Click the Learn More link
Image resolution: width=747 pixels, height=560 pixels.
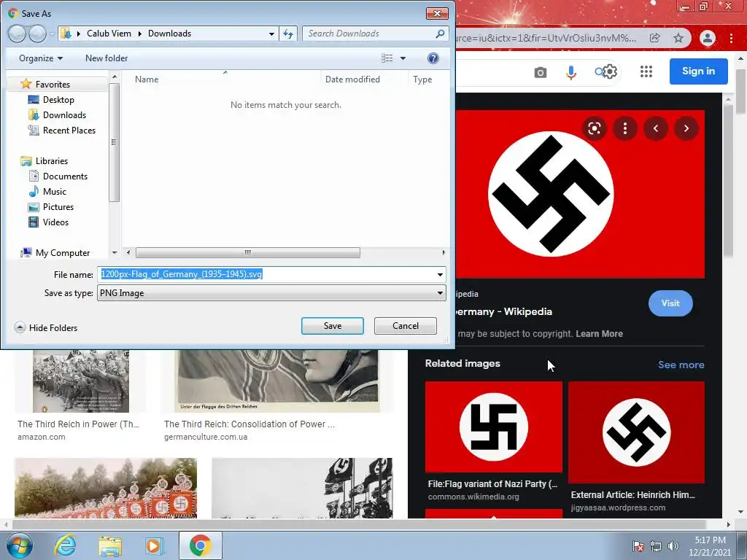pyautogui.click(x=600, y=334)
